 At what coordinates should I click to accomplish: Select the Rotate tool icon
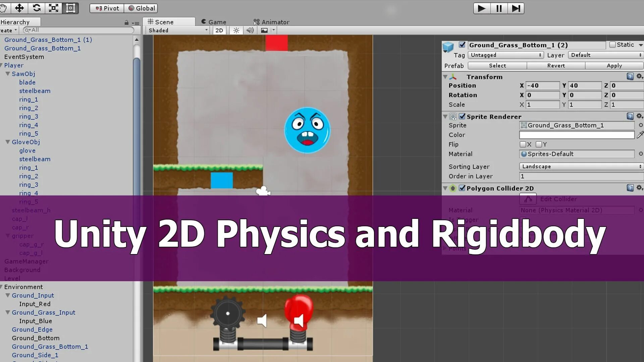point(37,8)
